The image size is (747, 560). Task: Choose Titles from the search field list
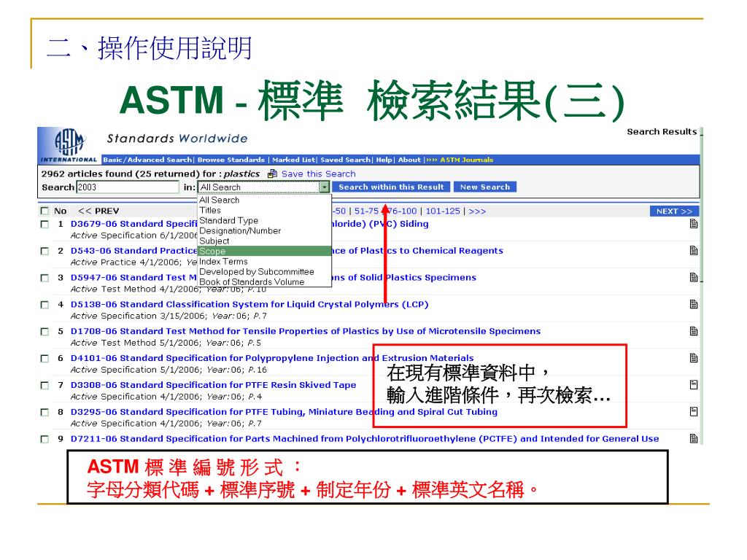[x=264, y=211]
